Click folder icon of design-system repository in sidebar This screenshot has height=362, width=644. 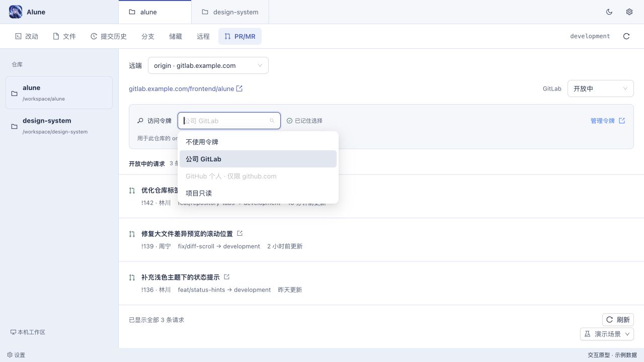[15, 126]
